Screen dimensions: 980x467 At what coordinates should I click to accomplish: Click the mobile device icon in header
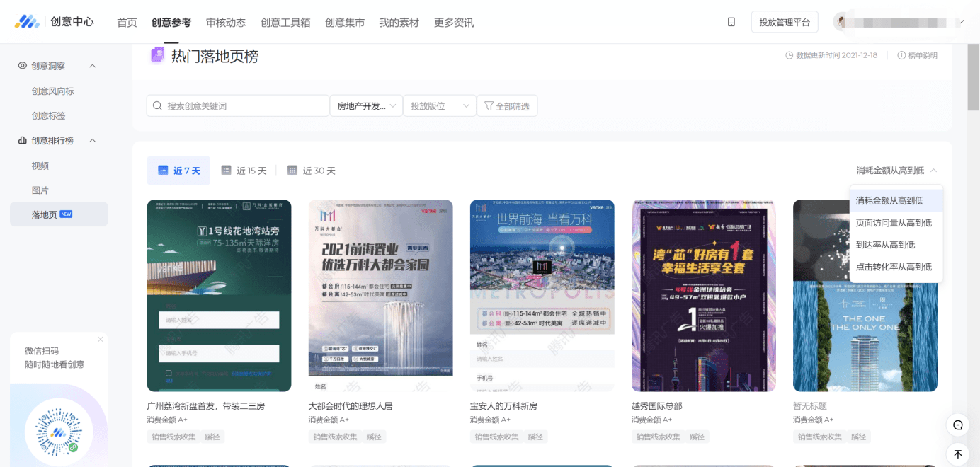click(731, 22)
